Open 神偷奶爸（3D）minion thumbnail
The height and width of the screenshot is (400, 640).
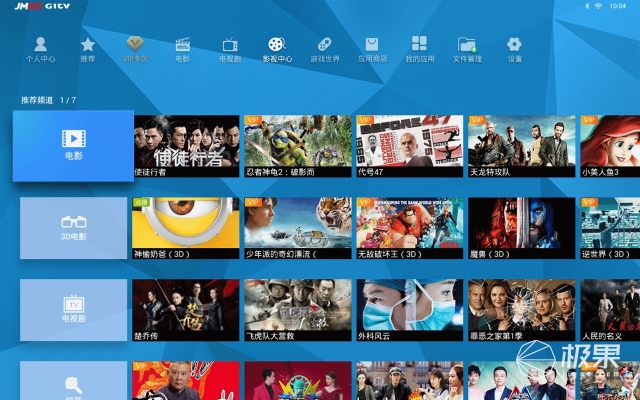click(186, 228)
